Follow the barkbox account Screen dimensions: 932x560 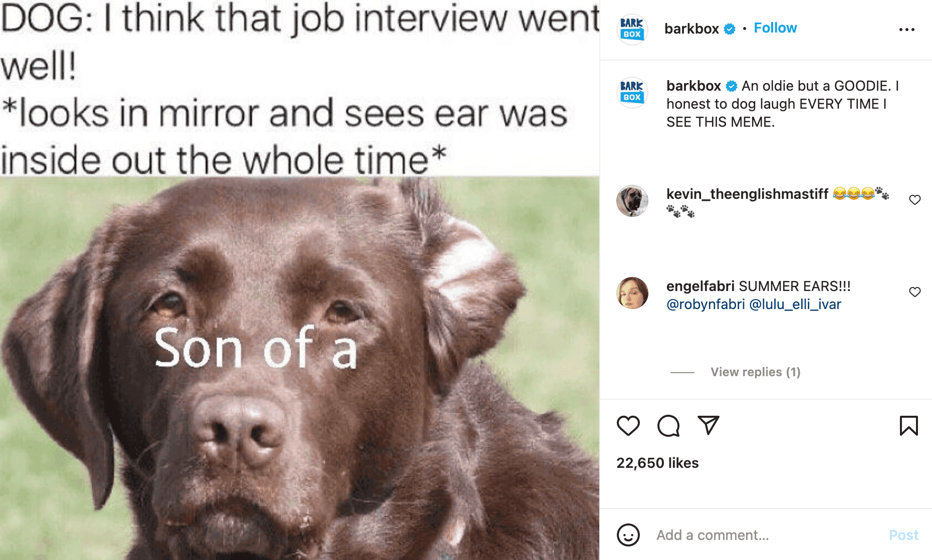775,28
